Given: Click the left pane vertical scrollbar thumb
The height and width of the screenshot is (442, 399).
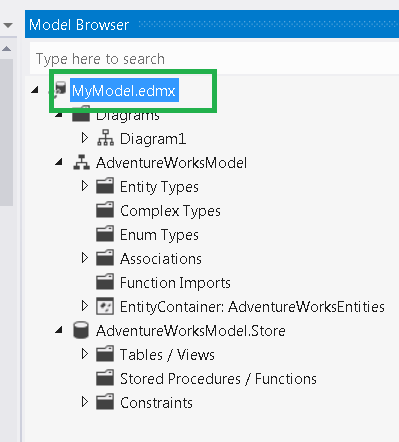Looking at the screenshot, I should 6,132.
